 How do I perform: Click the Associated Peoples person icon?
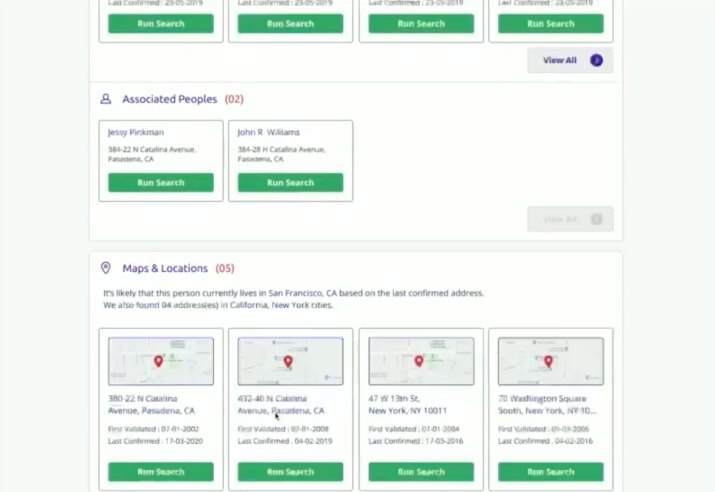(105, 99)
